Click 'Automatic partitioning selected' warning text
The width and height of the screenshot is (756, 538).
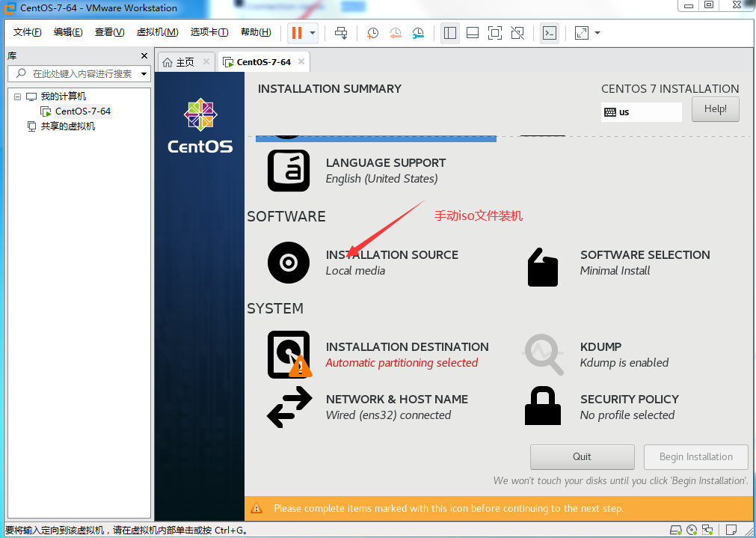pos(402,363)
